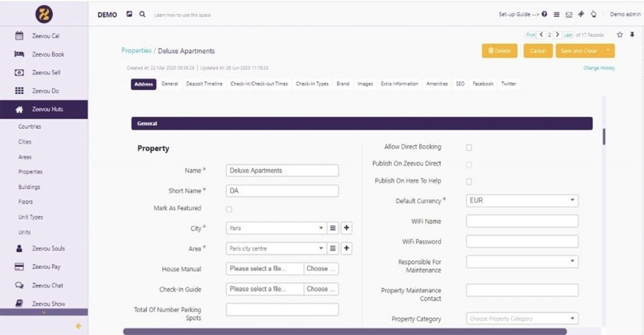
Task: Open Zeevou Show book icon
Action: [19, 304]
